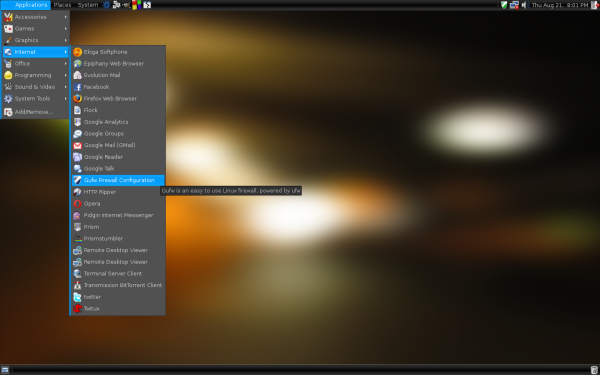The image size is (600, 375).
Task: Open Gufw Firewall Configuration
Action: [x=118, y=180]
